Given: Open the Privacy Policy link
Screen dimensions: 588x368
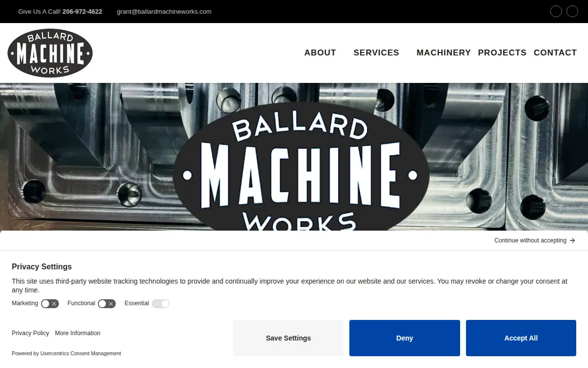Looking at the screenshot, I should coord(30,333).
